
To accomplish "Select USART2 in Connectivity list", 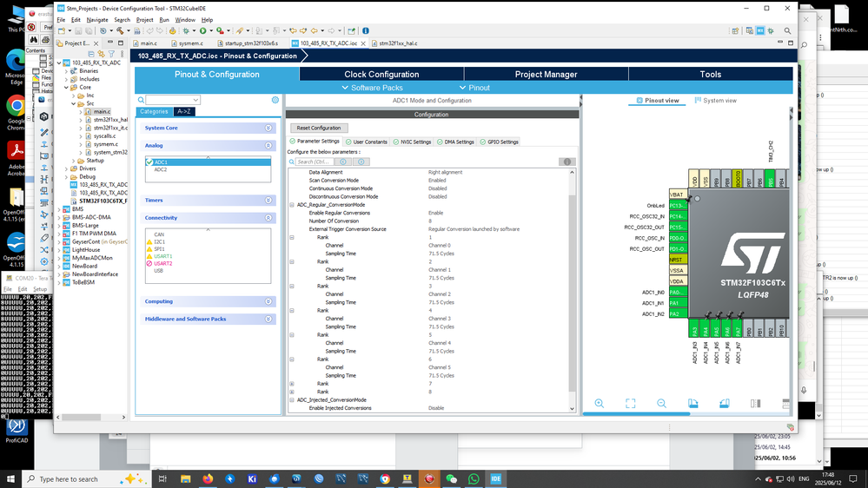I will (x=162, y=263).
